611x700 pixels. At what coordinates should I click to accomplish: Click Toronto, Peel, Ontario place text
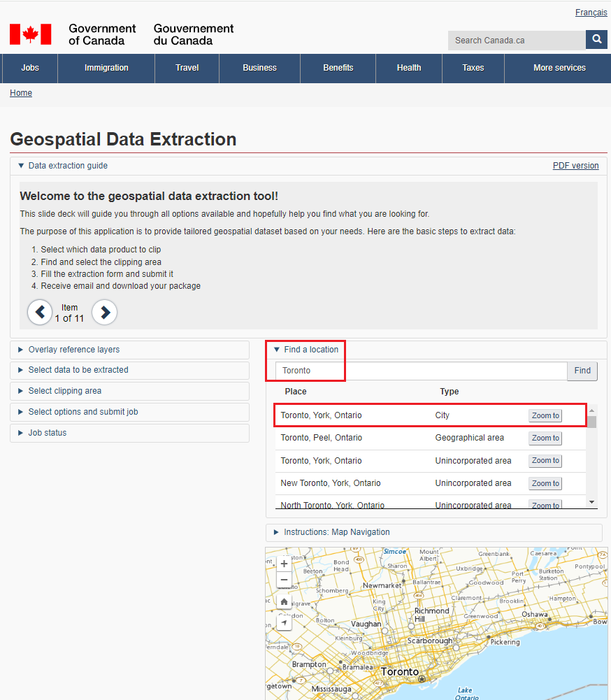322,438
